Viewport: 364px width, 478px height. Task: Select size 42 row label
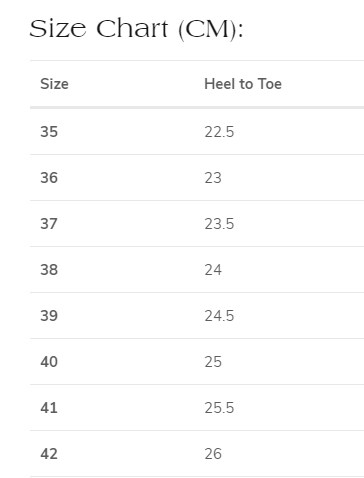tap(49, 454)
